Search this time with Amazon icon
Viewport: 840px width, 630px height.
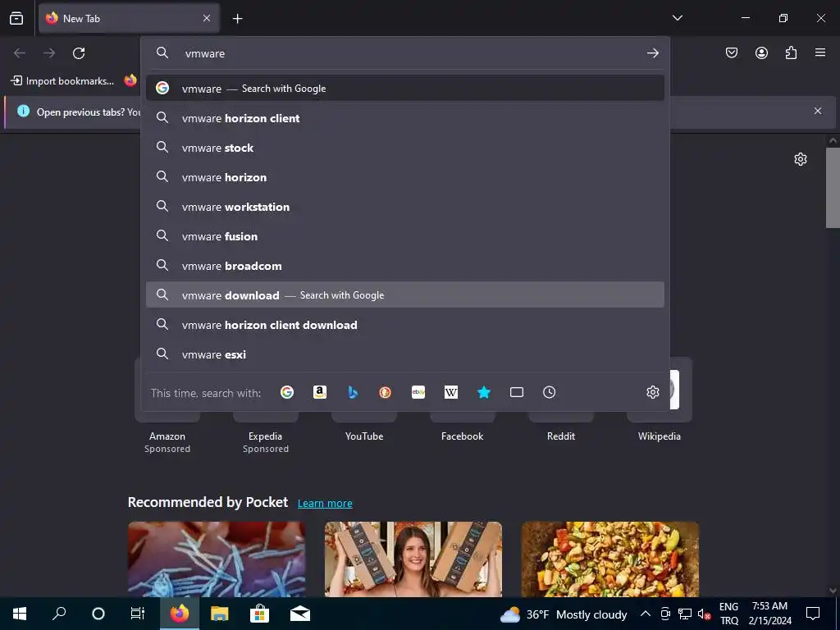pos(320,392)
